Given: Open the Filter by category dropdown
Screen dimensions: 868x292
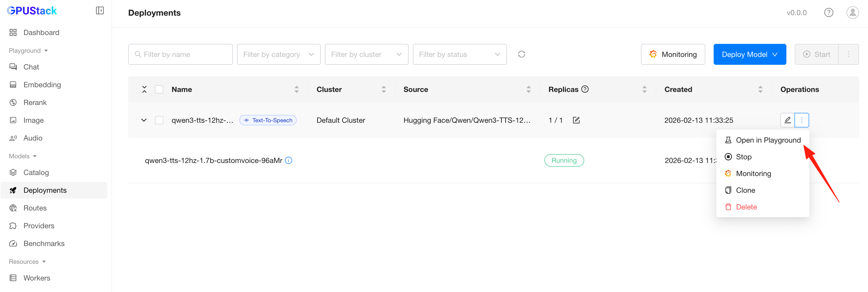Looking at the screenshot, I should 278,55.
